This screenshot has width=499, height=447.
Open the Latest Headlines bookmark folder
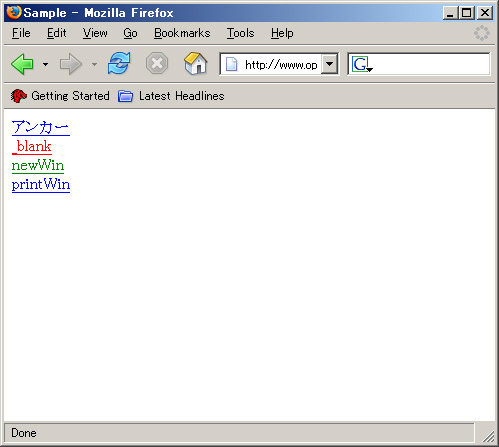point(171,96)
